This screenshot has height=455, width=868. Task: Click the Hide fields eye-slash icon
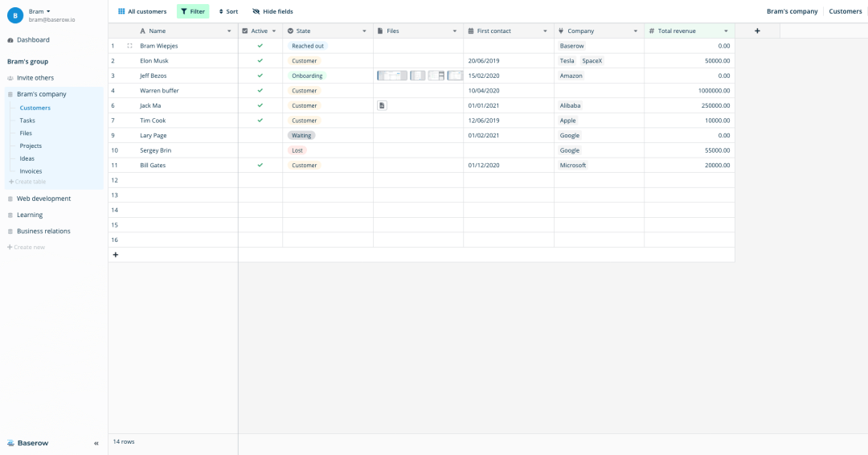(x=256, y=12)
